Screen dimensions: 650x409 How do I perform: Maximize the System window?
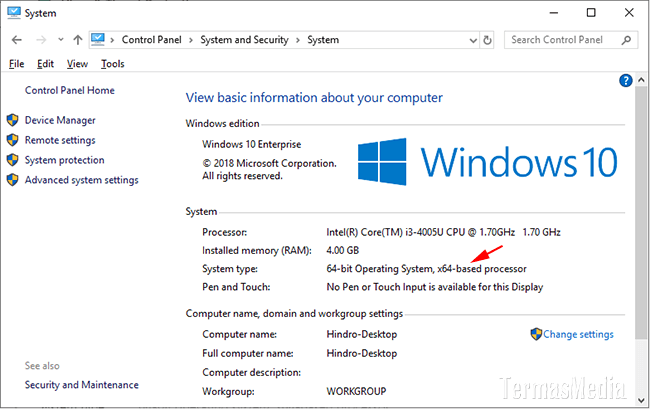pyautogui.click(x=591, y=13)
